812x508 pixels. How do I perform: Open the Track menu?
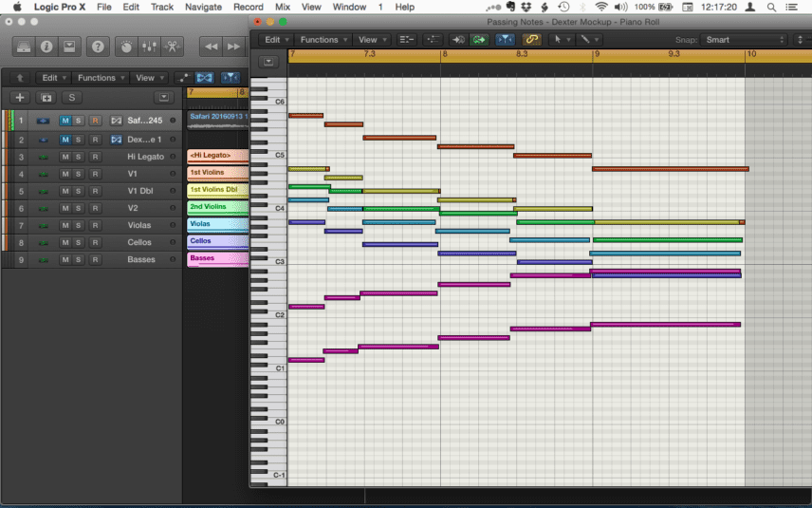point(161,7)
